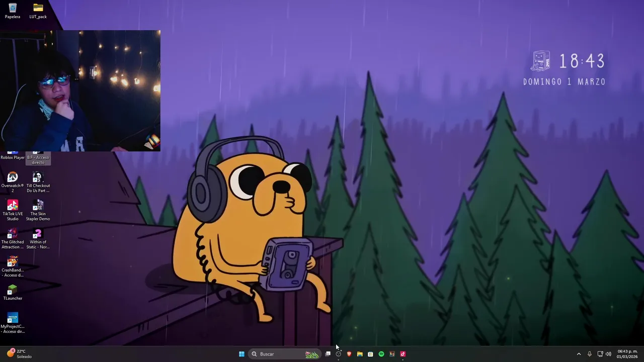Open Spotify from the taskbar
The width and height of the screenshot is (644, 362).
click(x=381, y=354)
